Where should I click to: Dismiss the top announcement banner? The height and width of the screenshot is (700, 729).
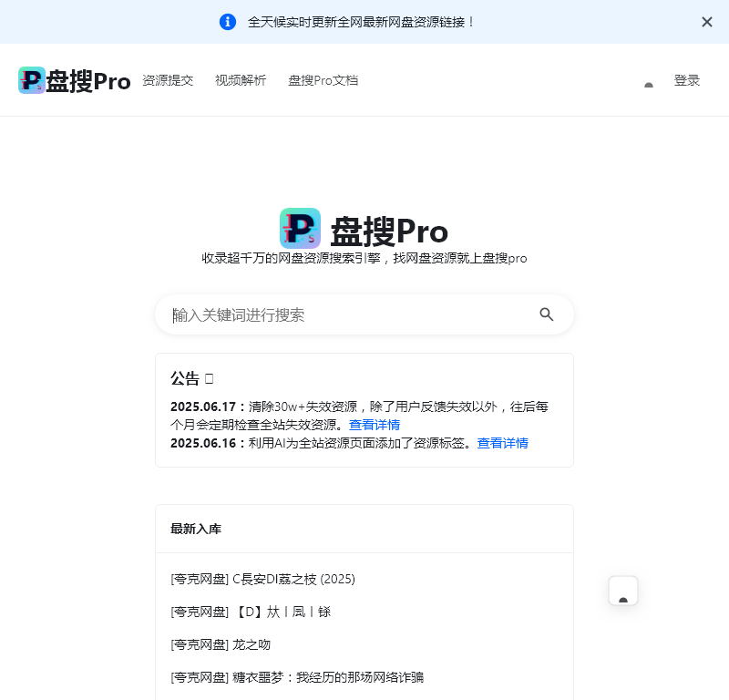707,21
